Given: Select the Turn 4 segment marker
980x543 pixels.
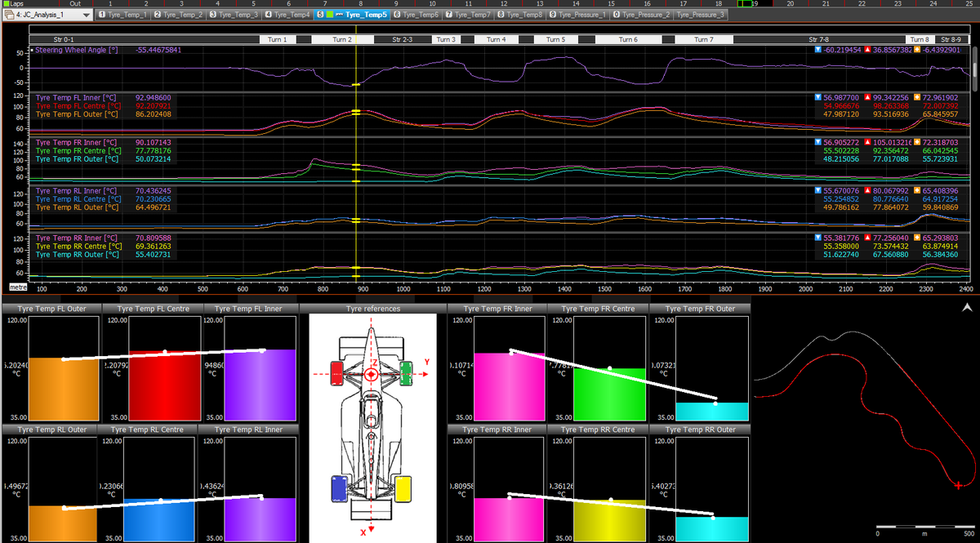Looking at the screenshot, I should click(x=497, y=39).
